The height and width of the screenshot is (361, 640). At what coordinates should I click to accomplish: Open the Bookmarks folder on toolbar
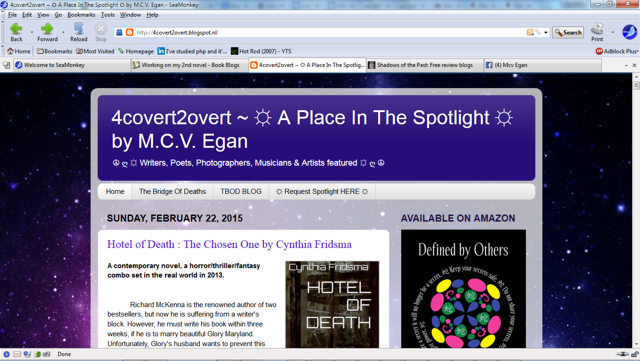pos(54,51)
